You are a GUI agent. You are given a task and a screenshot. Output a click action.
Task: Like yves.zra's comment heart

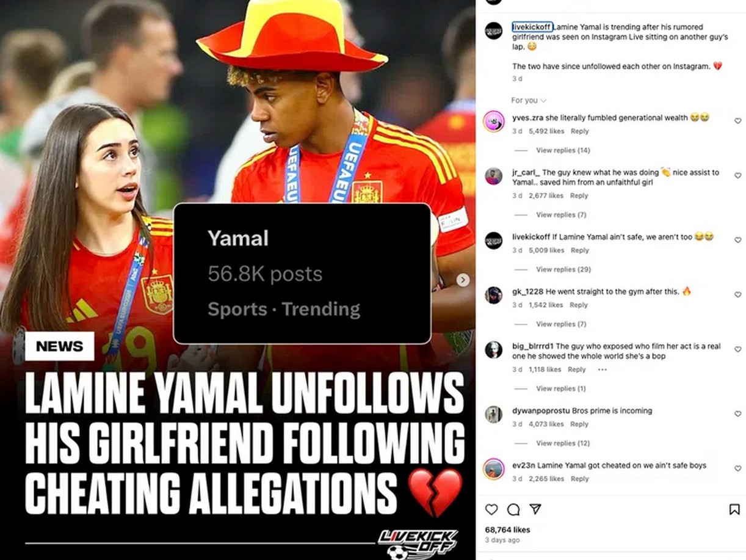(x=737, y=121)
